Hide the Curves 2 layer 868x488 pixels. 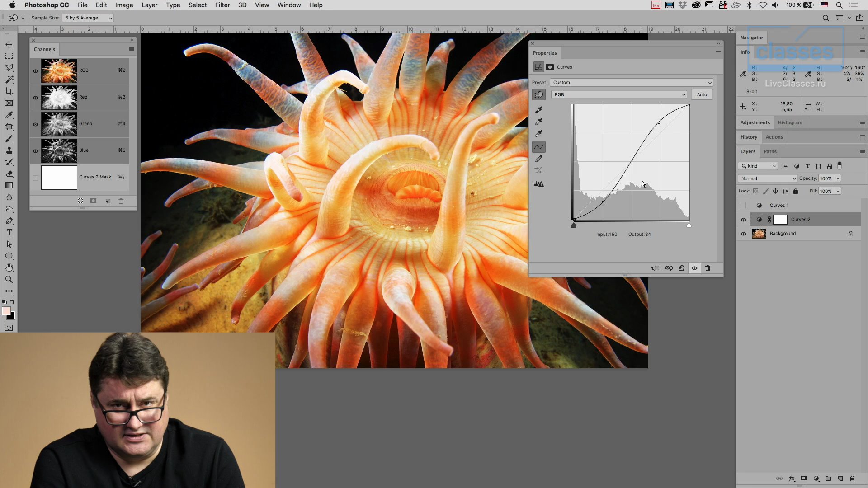tap(743, 220)
